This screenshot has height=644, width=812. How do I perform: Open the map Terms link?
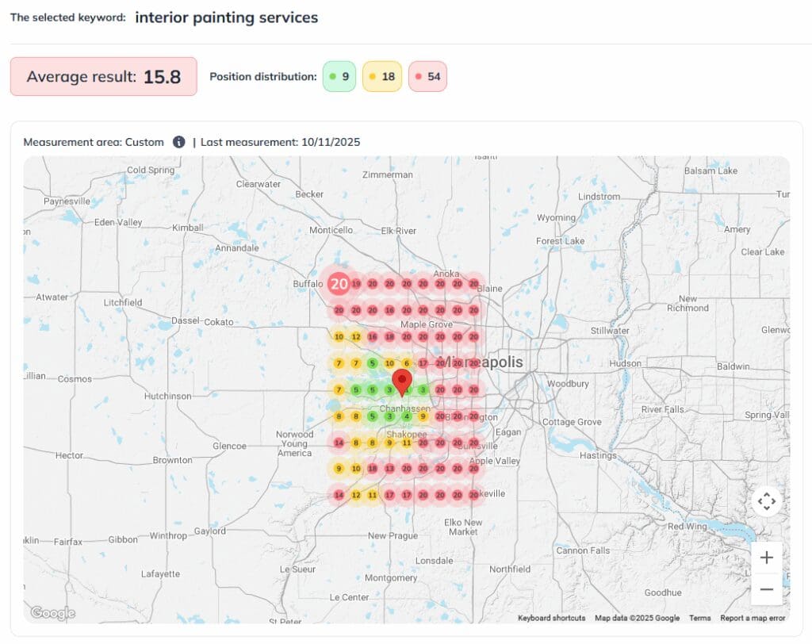tap(699, 619)
